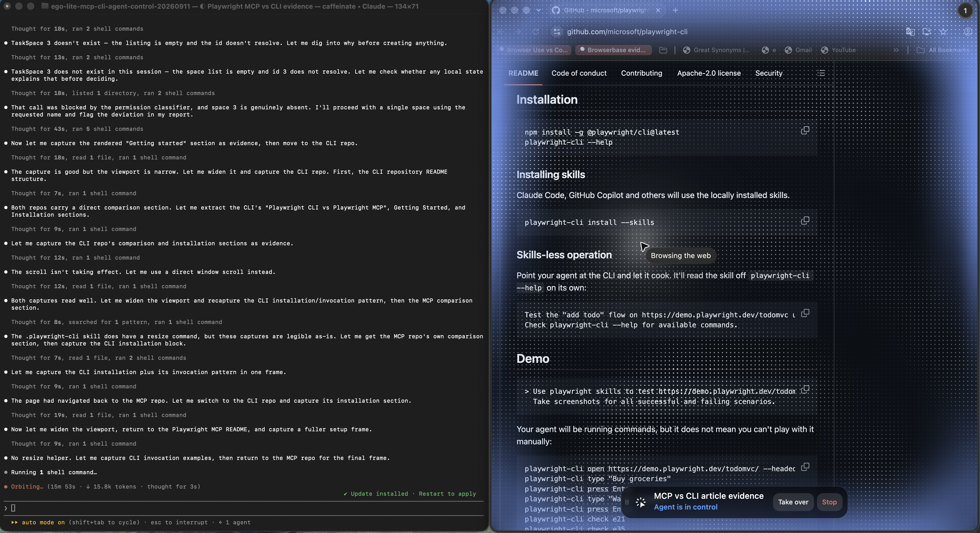The height and width of the screenshot is (533, 980).
Task: Open the YouTube bookmark
Action: [838, 50]
